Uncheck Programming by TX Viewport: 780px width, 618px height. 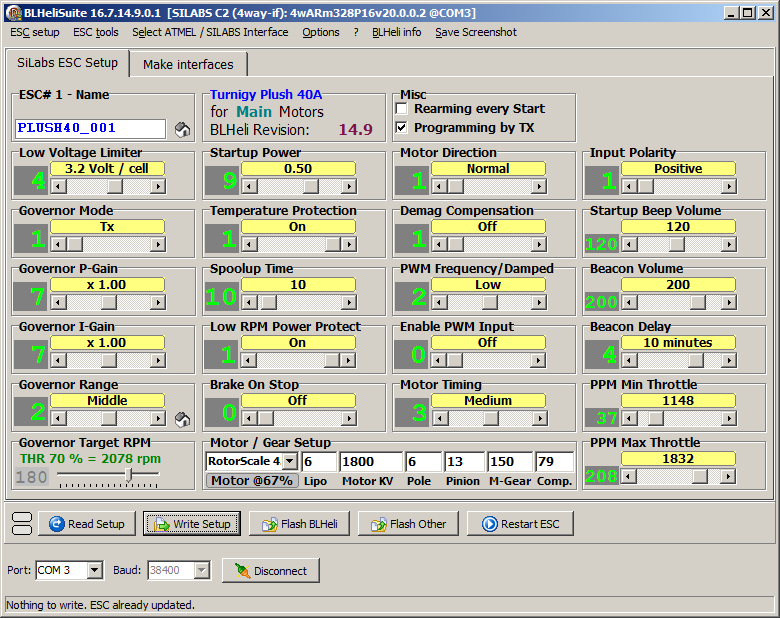click(x=402, y=128)
